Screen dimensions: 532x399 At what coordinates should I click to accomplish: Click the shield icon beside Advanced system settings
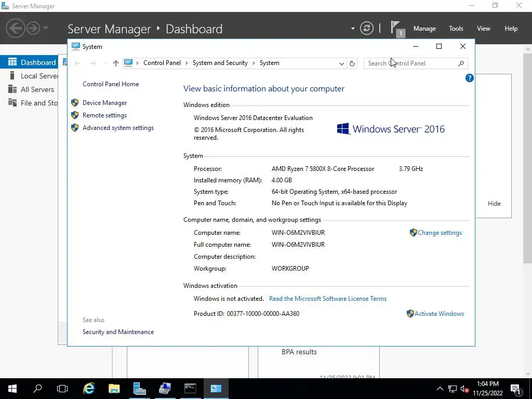(75, 128)
